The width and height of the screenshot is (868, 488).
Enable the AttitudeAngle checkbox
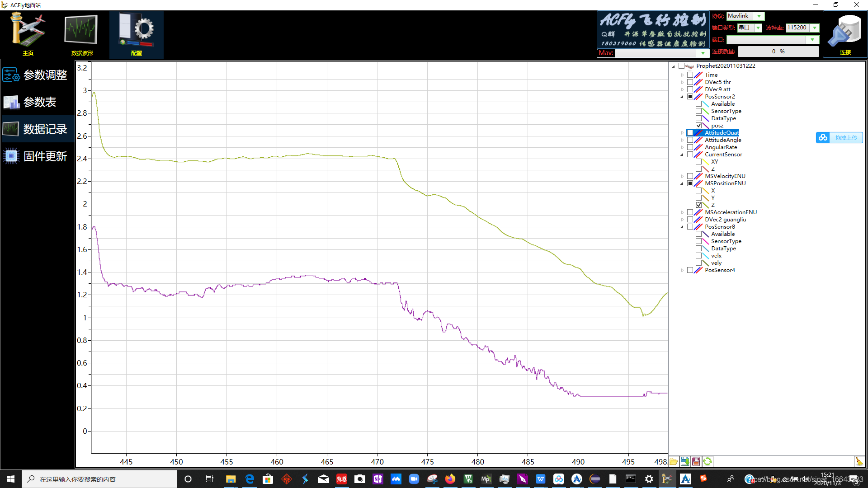pos(690,140)
